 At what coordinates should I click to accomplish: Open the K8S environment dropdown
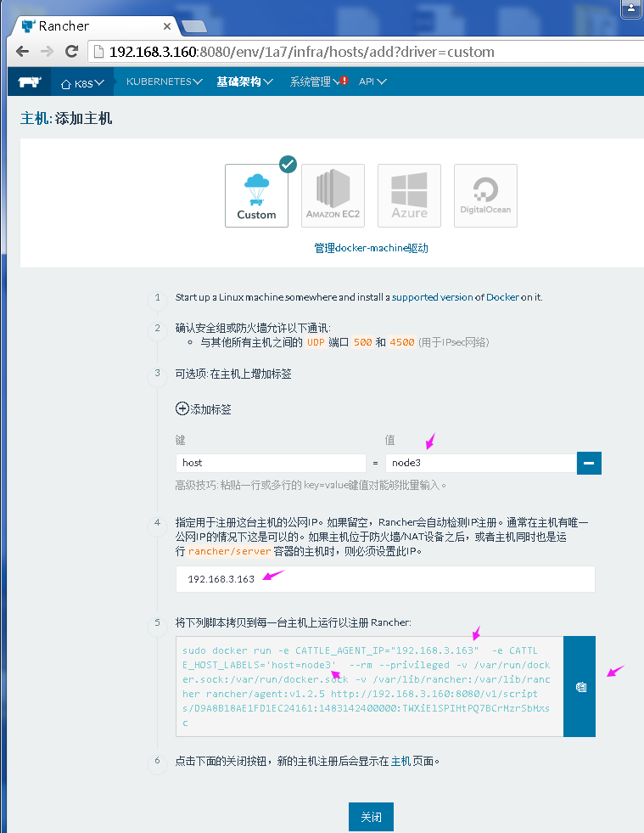tap(82, 83)
